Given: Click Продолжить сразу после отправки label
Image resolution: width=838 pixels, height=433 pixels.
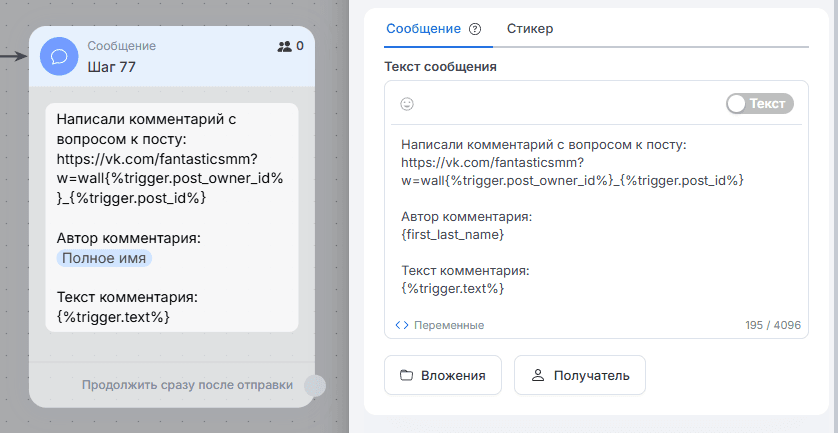Looking at the screenshot, I should click(x=187, y=385).
